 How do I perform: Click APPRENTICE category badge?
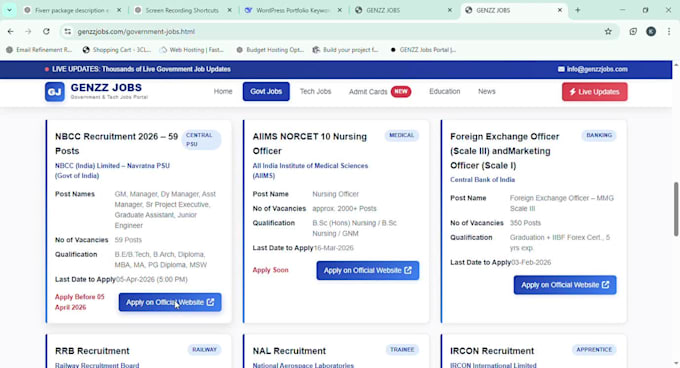point(594,349)
